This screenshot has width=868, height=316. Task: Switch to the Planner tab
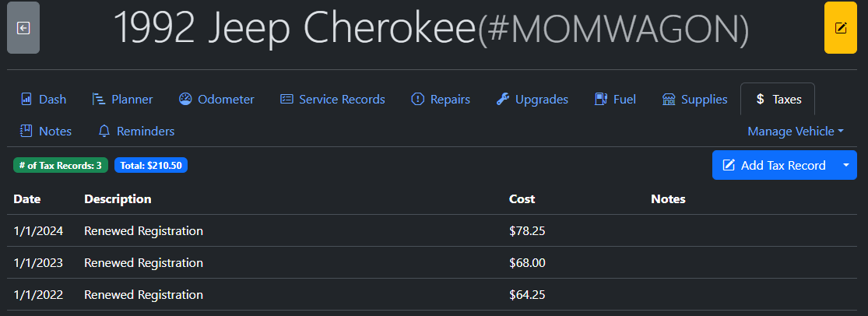[122, 100]
